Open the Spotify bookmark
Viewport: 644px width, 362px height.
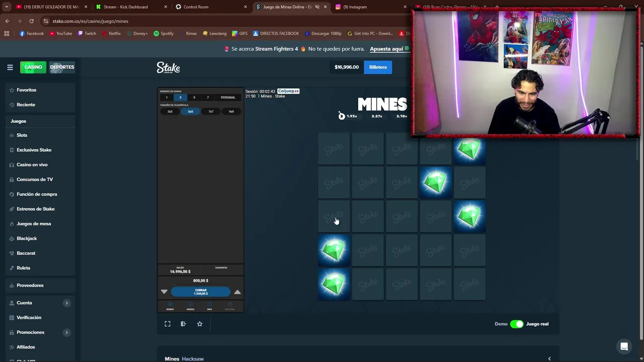[x=164, y=33]
